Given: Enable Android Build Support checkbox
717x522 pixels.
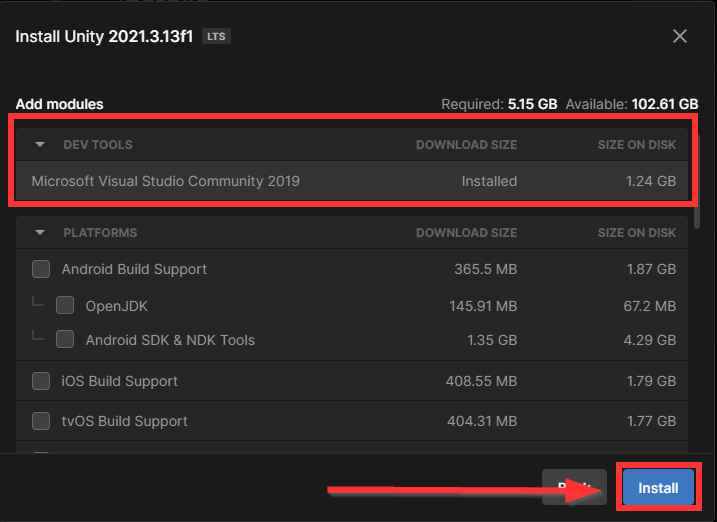Looking at the screenshot, I should click(x=41, y=269).
